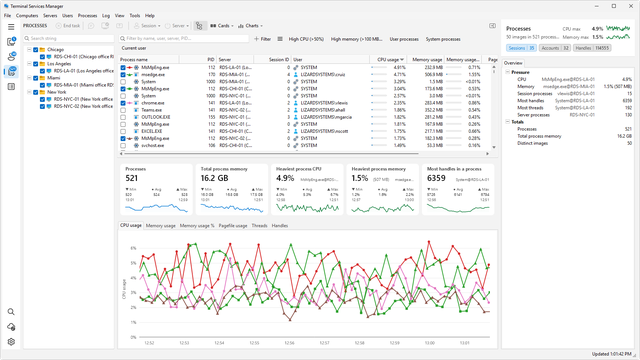Uncheck the chrome.exe process checkbox
Image resolution: width=640 pixels, height=360 pixels.
pos(123,103)
